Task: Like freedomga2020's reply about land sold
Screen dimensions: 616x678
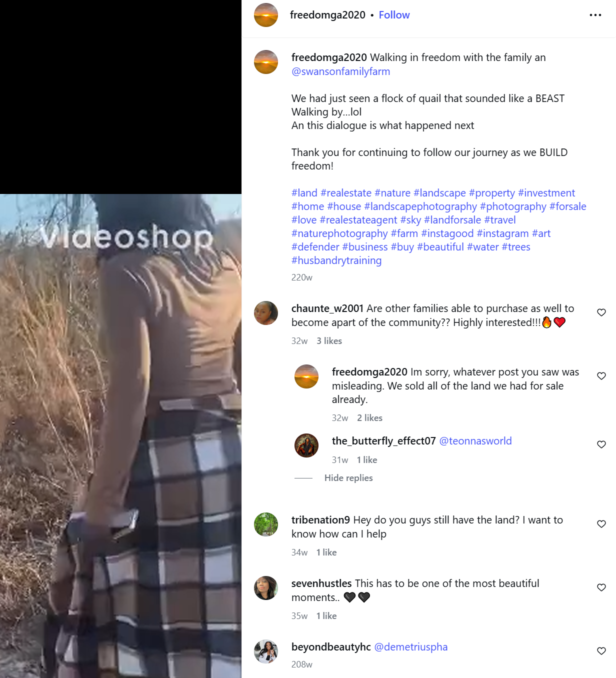Action: 601,376
